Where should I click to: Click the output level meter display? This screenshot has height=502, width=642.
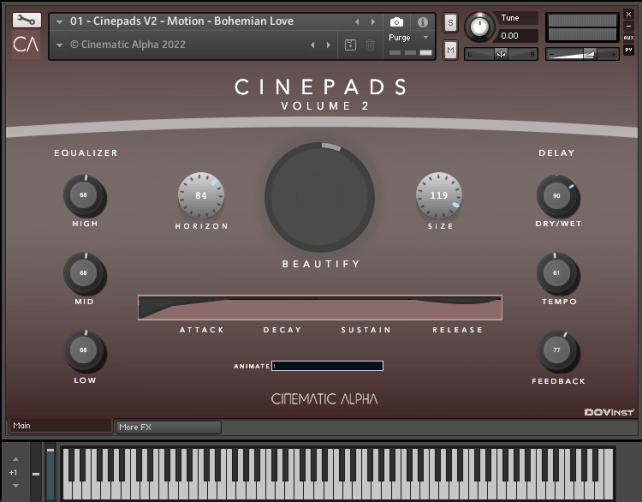click(582, 27)
